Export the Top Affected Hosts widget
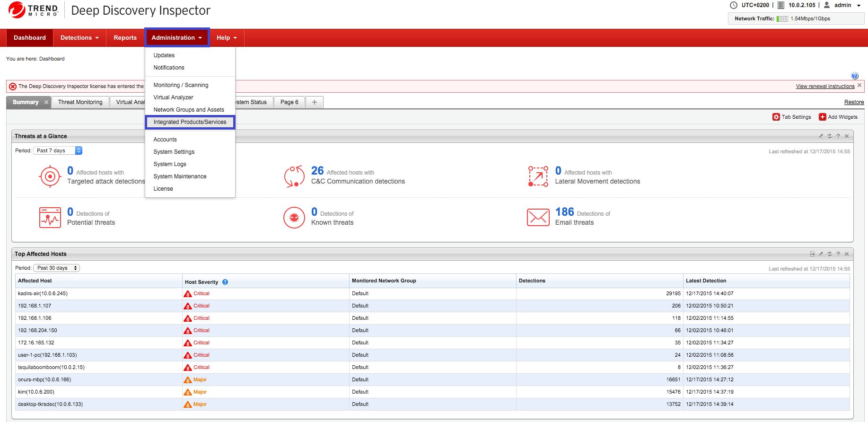The height and width of the screenshot is (422, 868). 813,254
